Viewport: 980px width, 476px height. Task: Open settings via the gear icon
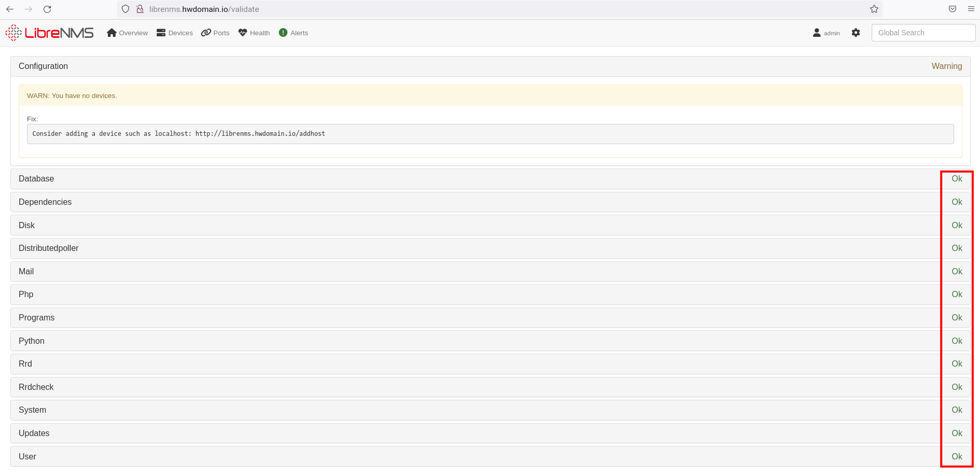[856, 32]
